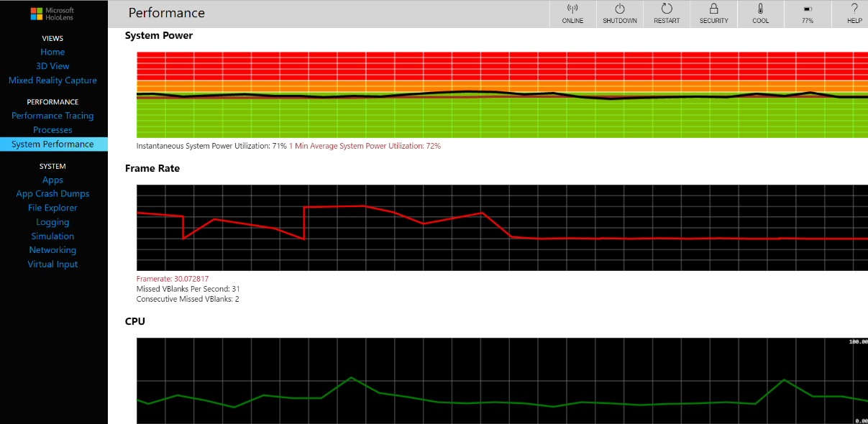Click the CPU heading
This screenshot has height=424, width=868.
(x=135, y=321)
